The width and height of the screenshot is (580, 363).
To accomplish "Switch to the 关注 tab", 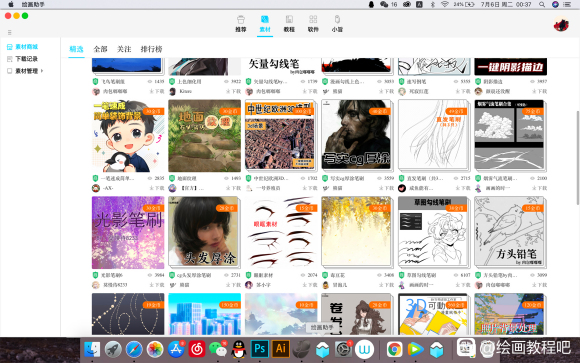I will coord(124,49).
